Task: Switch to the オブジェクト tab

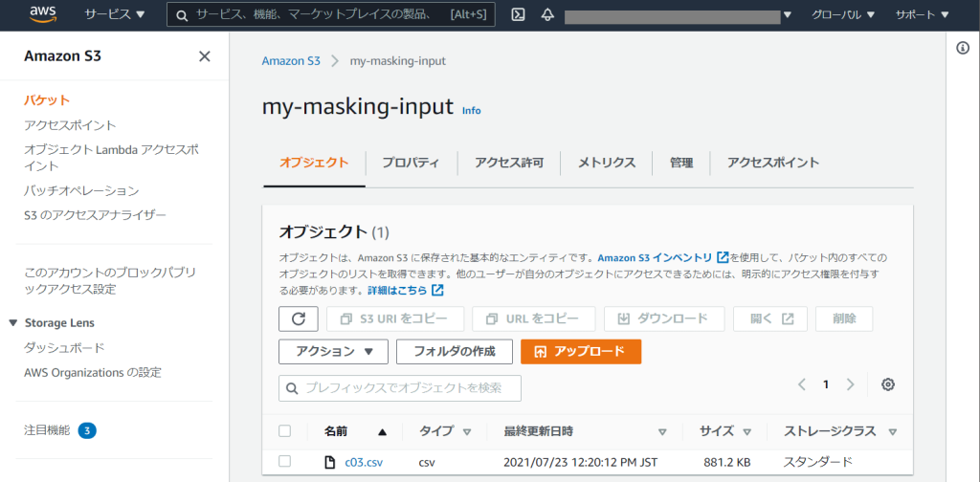Action: click(314, 163)
